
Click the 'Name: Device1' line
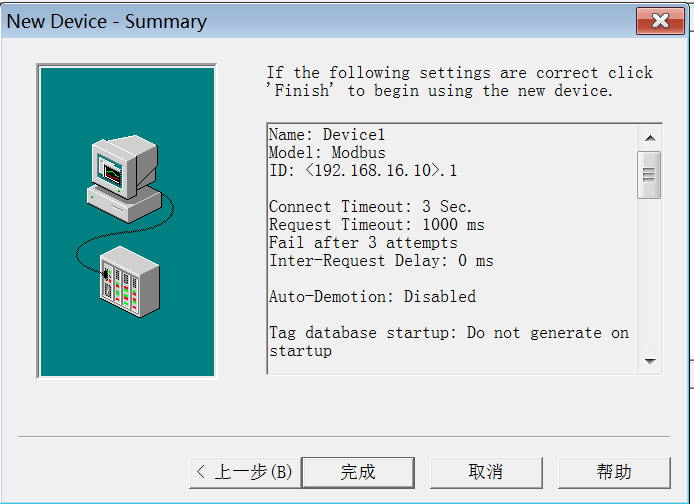click(x=326, y=135)
